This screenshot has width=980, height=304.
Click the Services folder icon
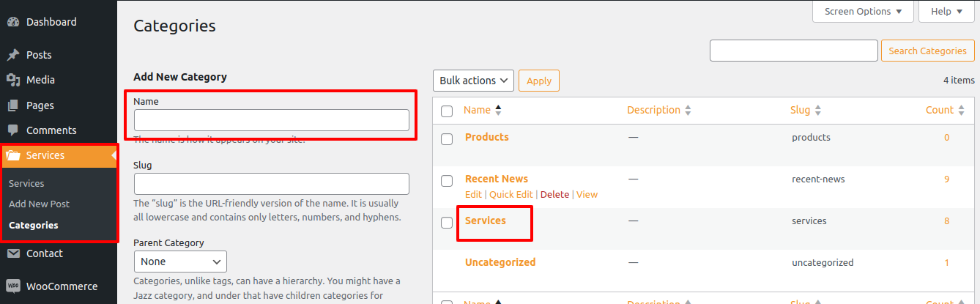13,155
